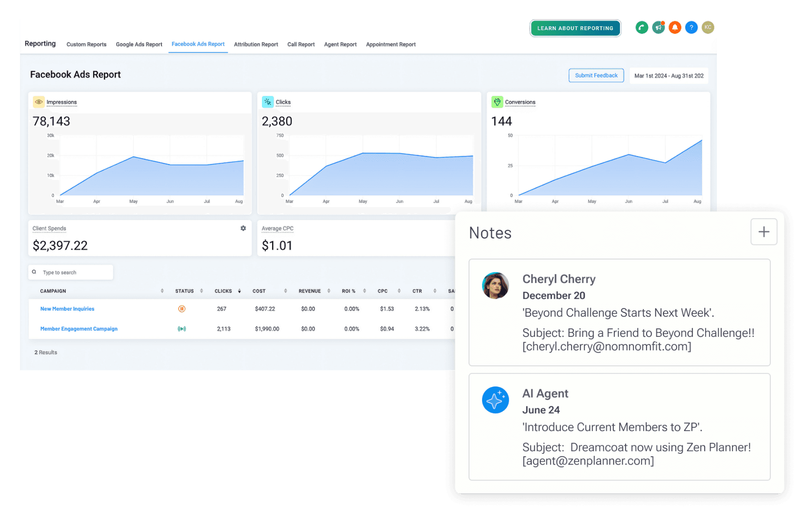
Task: Click the live status icon for Member Engagement Campaign
Action: pyautogui.click(x=182, y=329)
